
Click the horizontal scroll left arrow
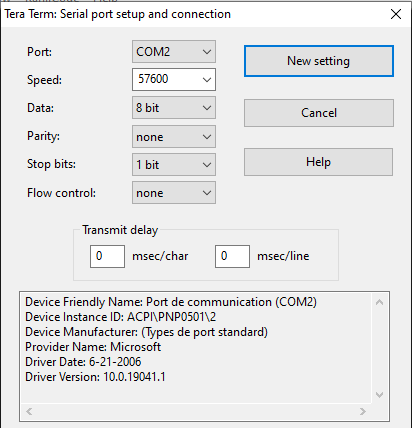(29, 411)
